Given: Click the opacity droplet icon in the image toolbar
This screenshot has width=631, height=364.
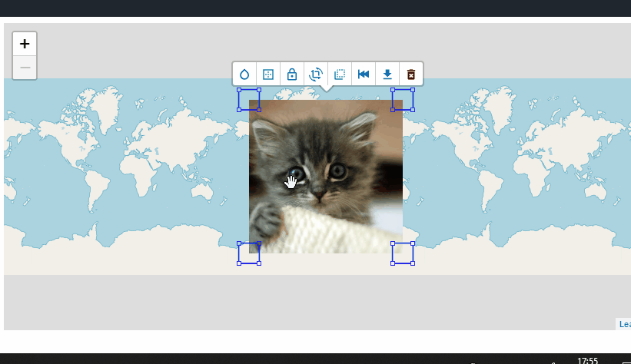Looking at the screenshot, I should point(244,74).
